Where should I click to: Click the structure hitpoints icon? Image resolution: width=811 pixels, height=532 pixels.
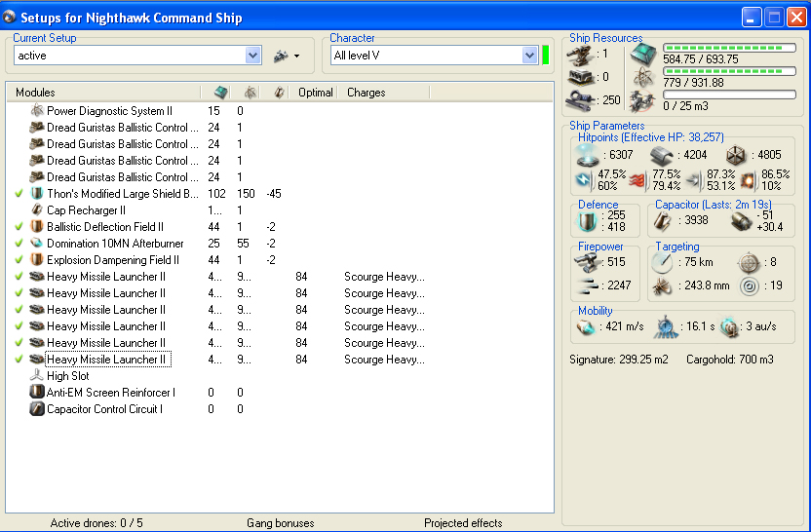tap(736, 155)
